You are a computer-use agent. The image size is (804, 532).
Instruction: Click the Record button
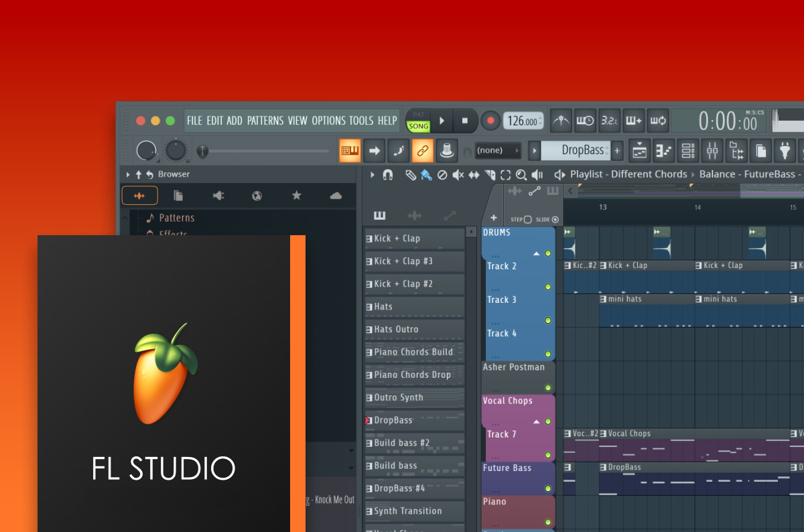490,121
